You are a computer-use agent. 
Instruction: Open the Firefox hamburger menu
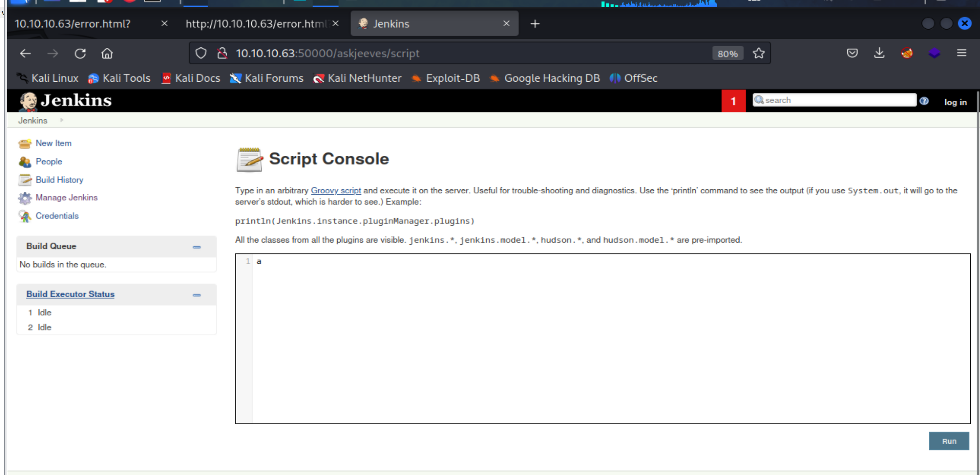click(962, 53)
